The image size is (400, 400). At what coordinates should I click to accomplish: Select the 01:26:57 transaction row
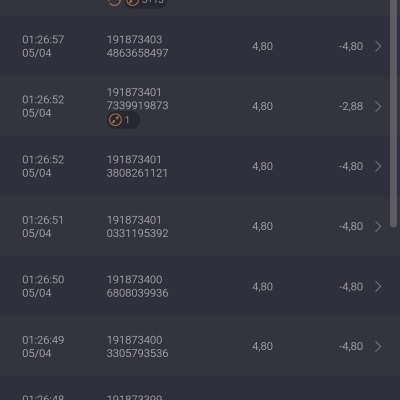(194, 46)
